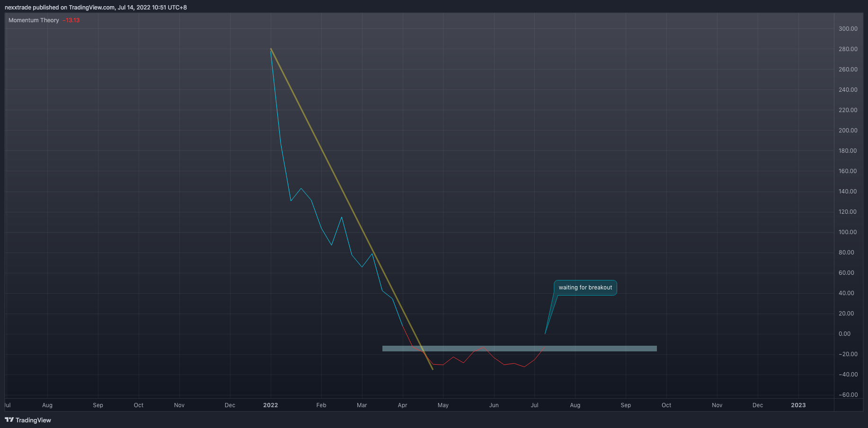Click the Nov label left of 2022
This screenshot has height=428, width=868.
[x=179, y=405]
